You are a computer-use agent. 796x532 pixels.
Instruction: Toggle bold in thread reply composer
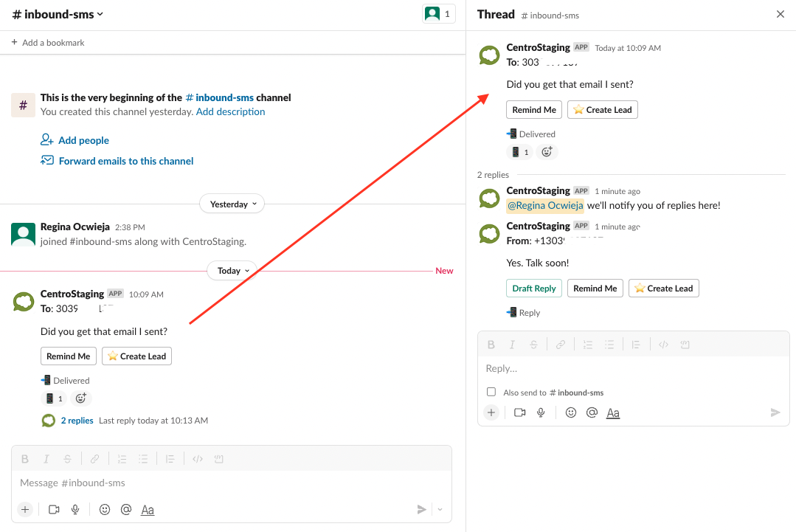[x=491, y=345]
